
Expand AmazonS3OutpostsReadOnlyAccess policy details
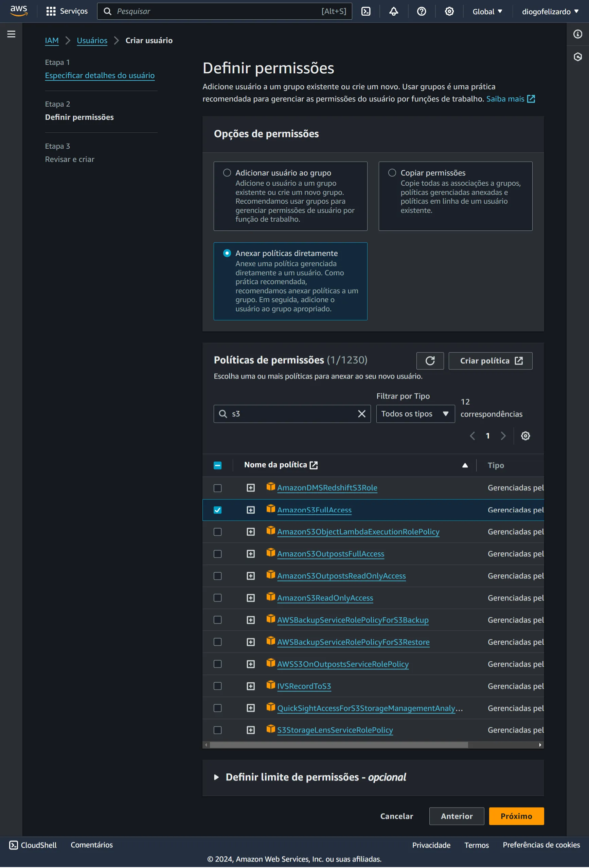(250, 576)
